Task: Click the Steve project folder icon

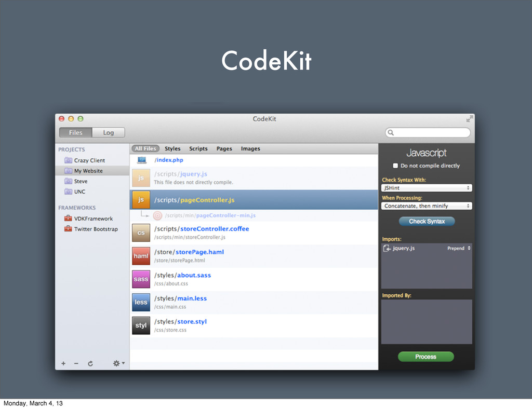Action: coord(68,181)
